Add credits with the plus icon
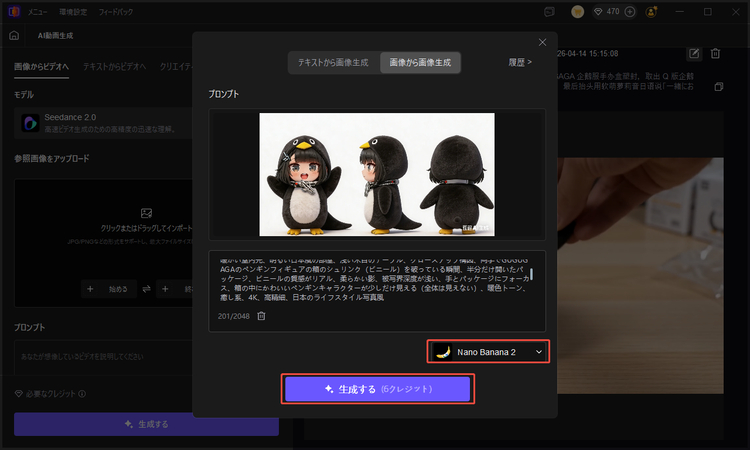Screen dimensions: 750x450 [630, 11]
